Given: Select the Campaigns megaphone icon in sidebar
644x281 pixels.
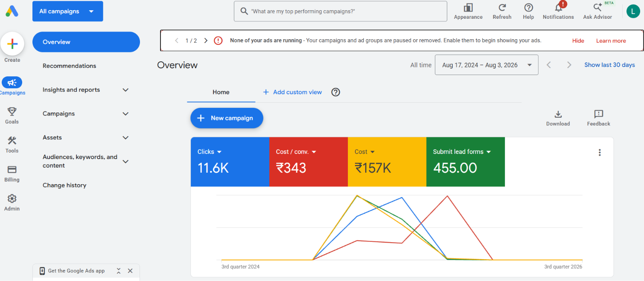Looking at the screenshot, I should point(12,83).
